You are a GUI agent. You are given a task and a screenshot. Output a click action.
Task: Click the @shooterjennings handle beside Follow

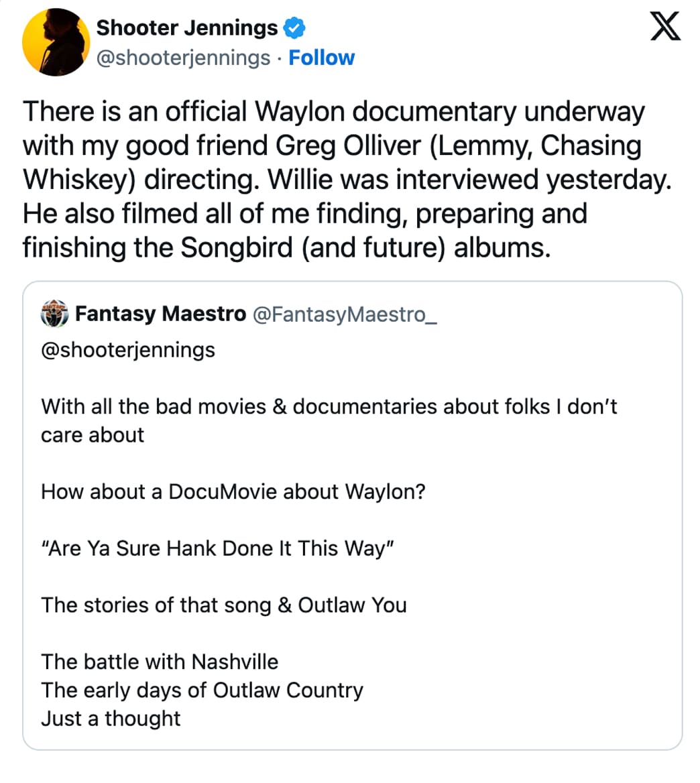tap(183, 58)
